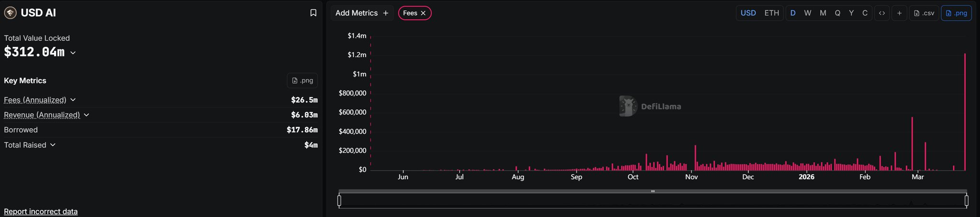This screenshot has height=217, width=980.
Task: Download Key Metrics .png
Action: coord(302,80)
